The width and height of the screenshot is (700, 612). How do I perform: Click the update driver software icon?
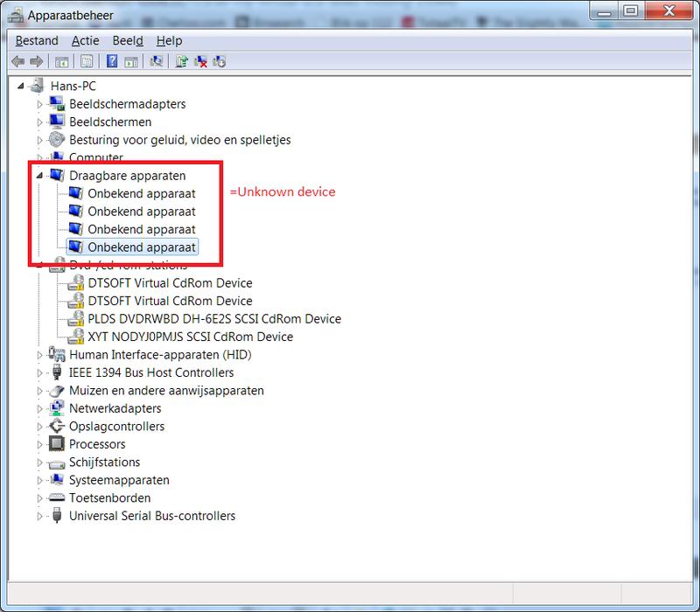181,61
